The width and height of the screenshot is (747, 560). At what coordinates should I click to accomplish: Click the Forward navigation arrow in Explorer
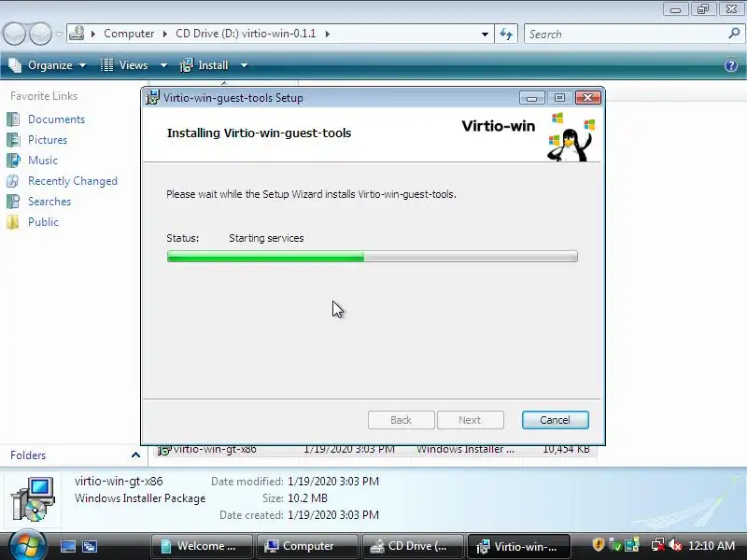tap(40, 34)
